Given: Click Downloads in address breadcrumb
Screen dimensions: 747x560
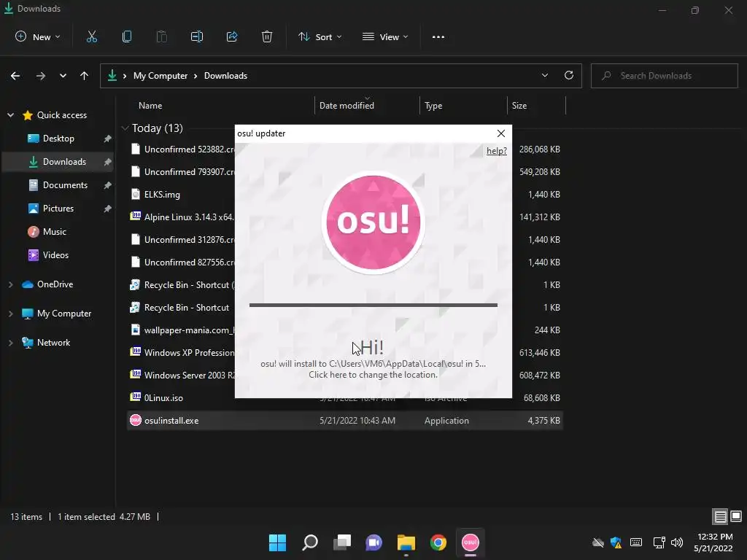Looking at the screenshot, I should (225, 76).
